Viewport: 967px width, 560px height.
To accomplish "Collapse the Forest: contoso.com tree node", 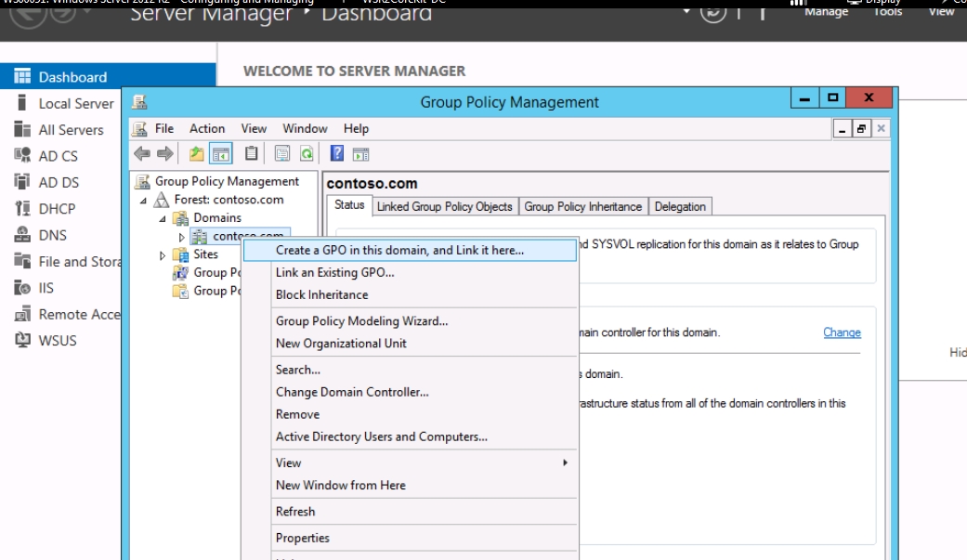I will click(x=143, y=201).
